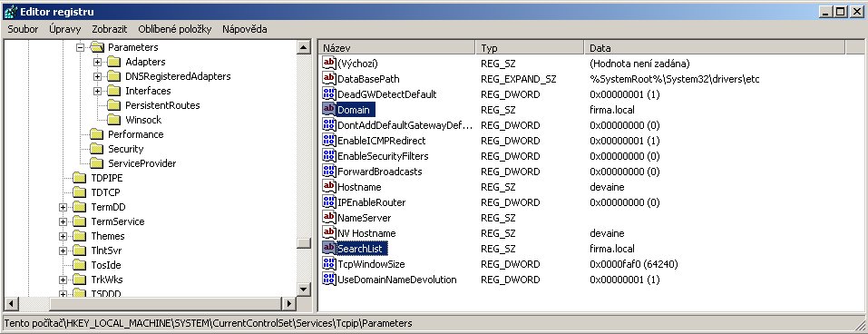
Task: Expand the TrkWks tree node
Action: (63, 280)
